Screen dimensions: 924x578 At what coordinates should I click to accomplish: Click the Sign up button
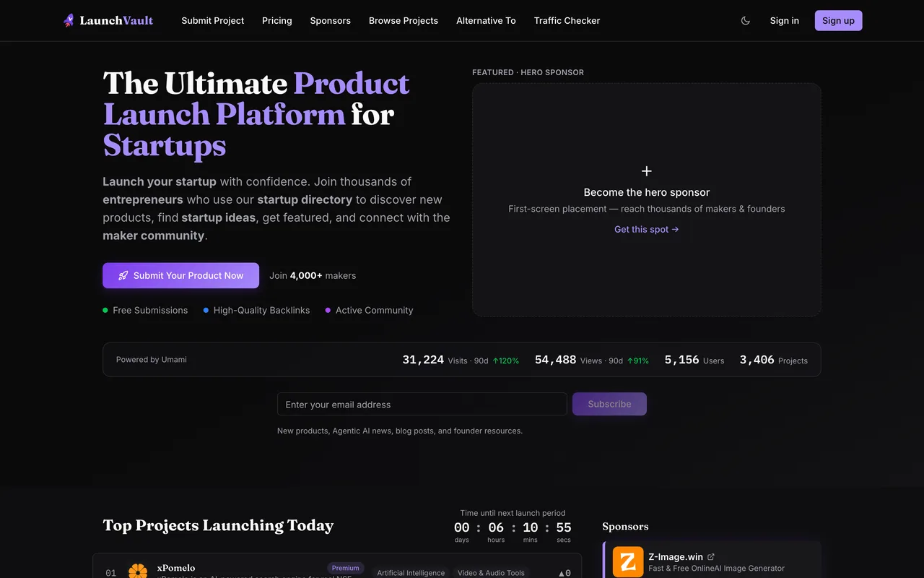click(x=838, y=21)
